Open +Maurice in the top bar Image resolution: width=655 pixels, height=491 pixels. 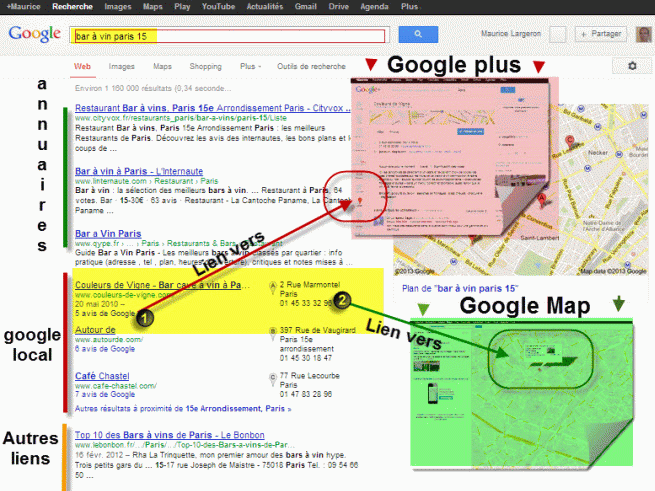coord(23,7)
